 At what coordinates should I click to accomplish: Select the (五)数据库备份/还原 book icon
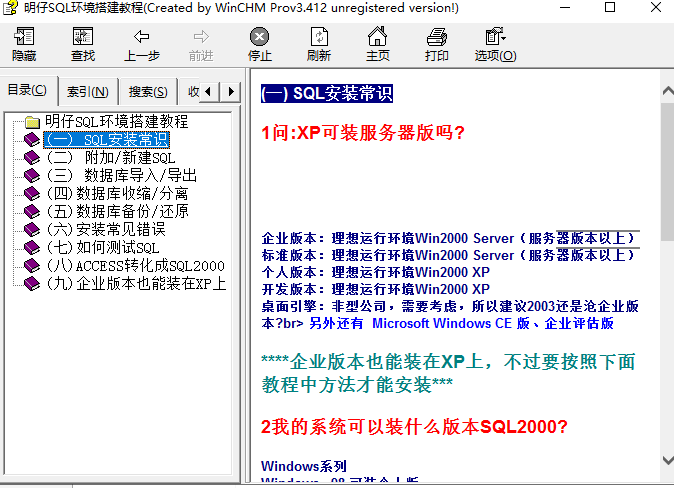tap(33, 211)
